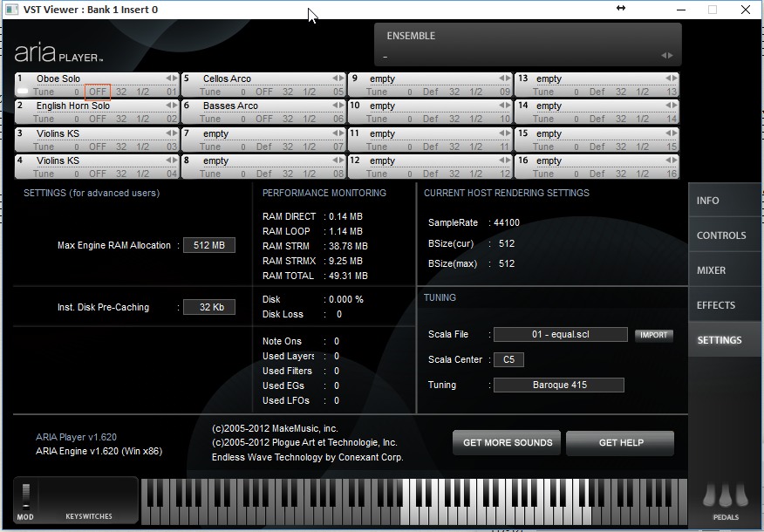Open the Tuning Baroque 415 dropdown
Viewport: 764px width, 532px height.
(559, 385)
